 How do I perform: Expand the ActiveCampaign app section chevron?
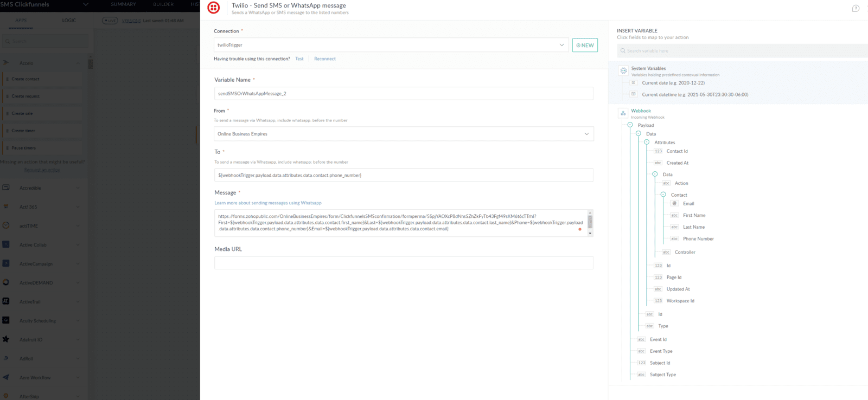(78, 264)
